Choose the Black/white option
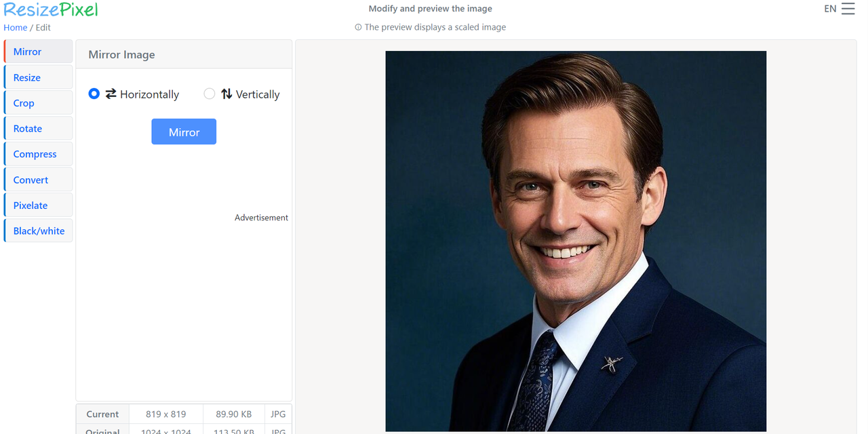This screenshot has height=434, width=868. [39, 231]
